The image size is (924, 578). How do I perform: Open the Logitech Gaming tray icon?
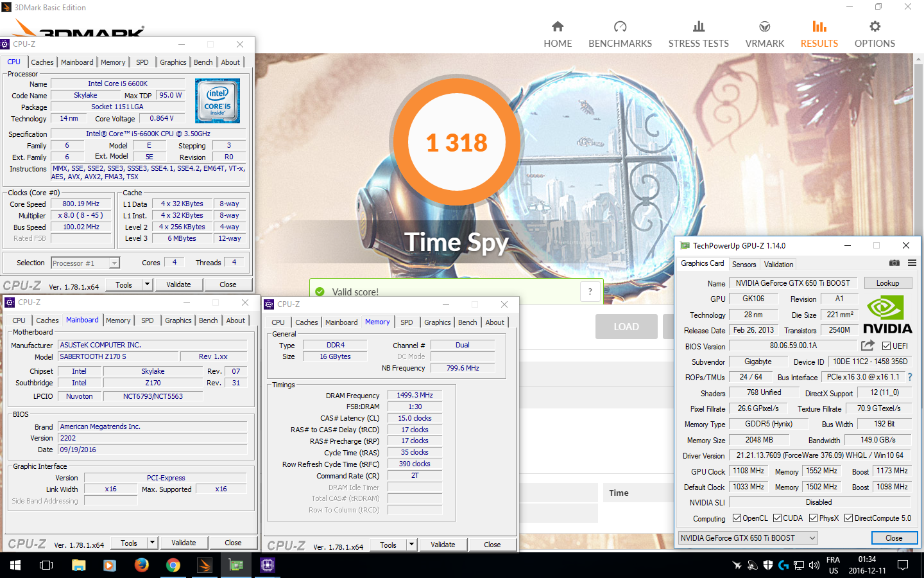click(783, 565)
